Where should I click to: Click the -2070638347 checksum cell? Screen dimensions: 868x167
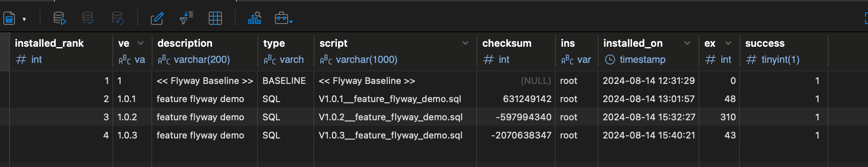pyautogui.click(x=521, y=135)
